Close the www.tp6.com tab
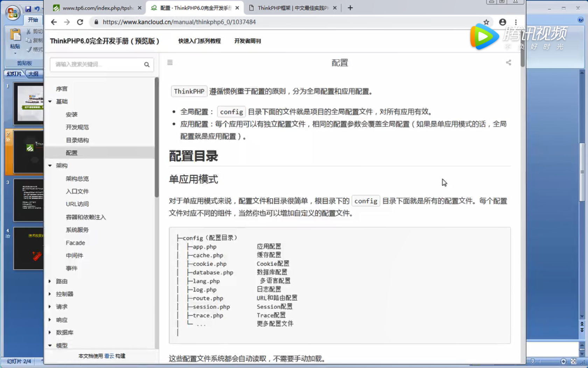Screen dimensions: 588x368 pyautogui.click(x=139, y=8)
